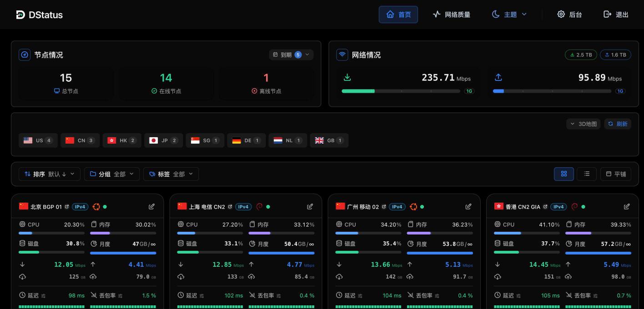Click the 北京 BGP 01 China flag
This screenshot has width=644, height=309.
[x=24, y=206]
